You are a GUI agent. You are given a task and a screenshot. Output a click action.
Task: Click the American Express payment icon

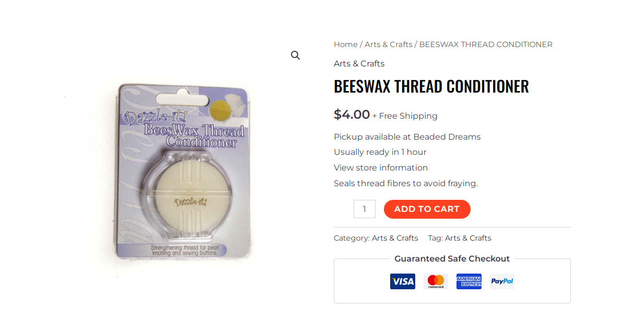coord(469,281)
